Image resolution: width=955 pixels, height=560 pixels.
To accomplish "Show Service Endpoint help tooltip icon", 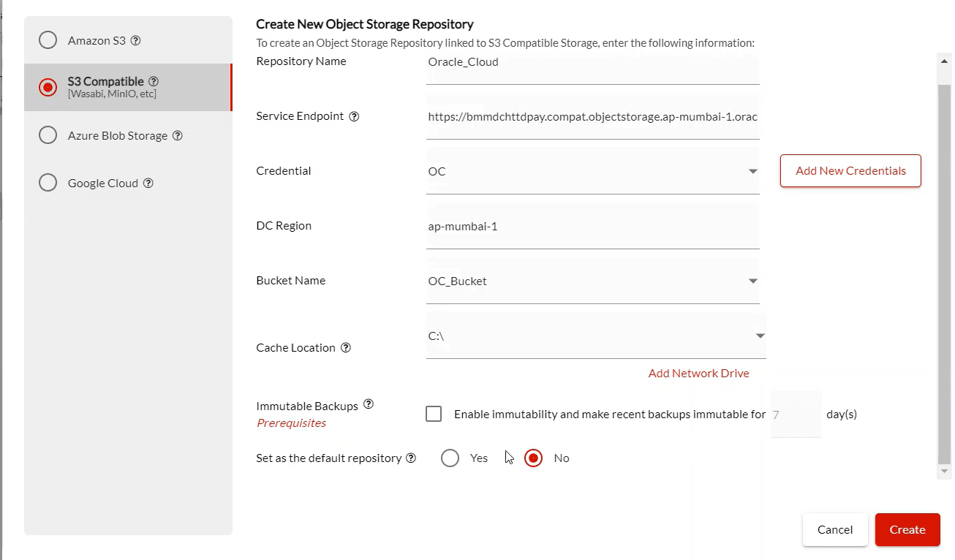I will (354, 116).
